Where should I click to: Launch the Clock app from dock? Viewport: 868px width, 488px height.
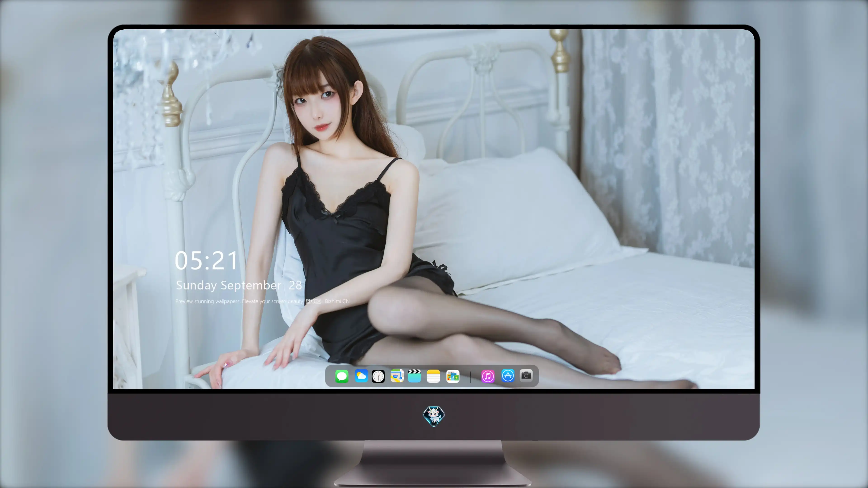tap(378, 376)
